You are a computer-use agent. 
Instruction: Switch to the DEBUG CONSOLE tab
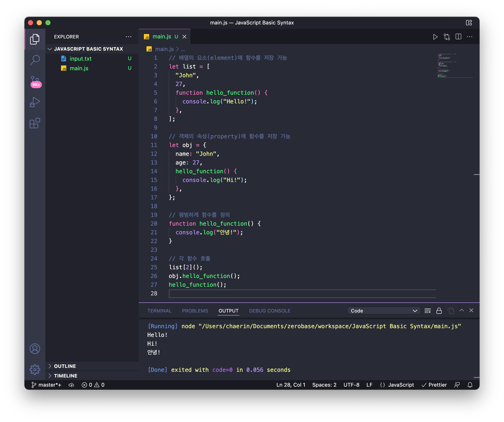[x=269, y=310]
